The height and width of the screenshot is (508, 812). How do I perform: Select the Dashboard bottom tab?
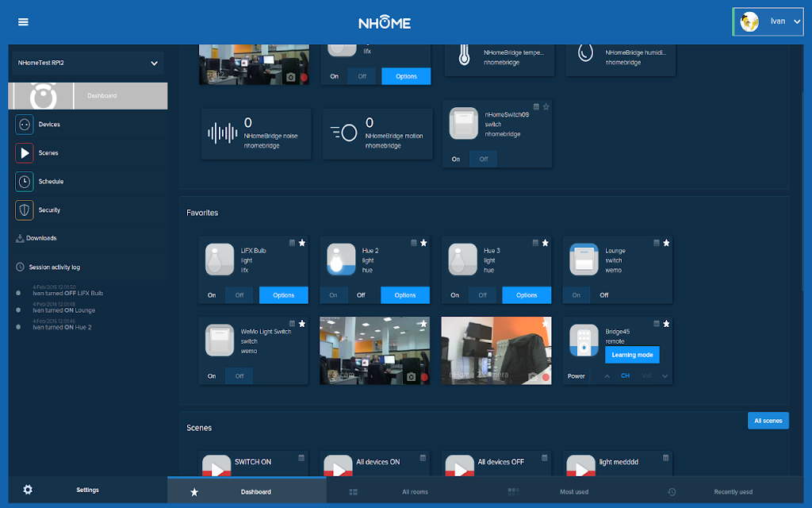(247, 491)
